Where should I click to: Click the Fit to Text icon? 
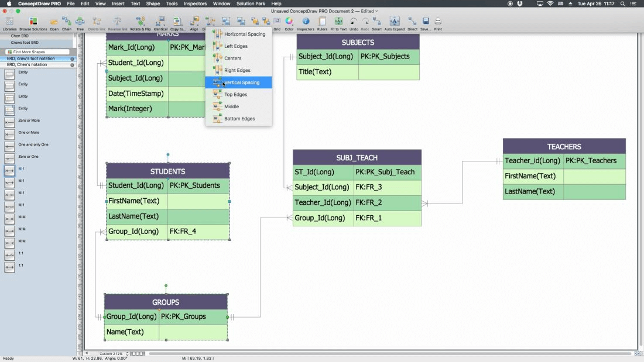[x=338, y=22]
